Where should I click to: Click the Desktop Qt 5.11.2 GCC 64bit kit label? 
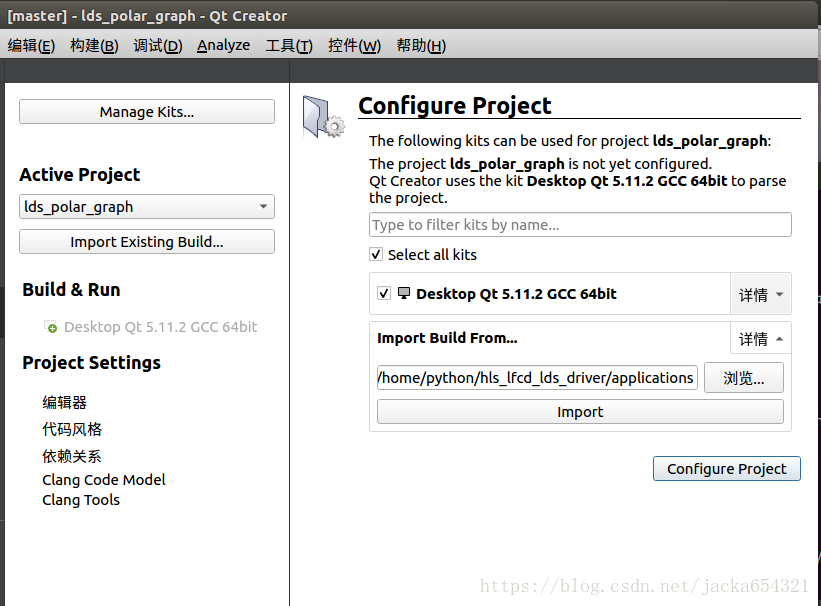(516, 294)
